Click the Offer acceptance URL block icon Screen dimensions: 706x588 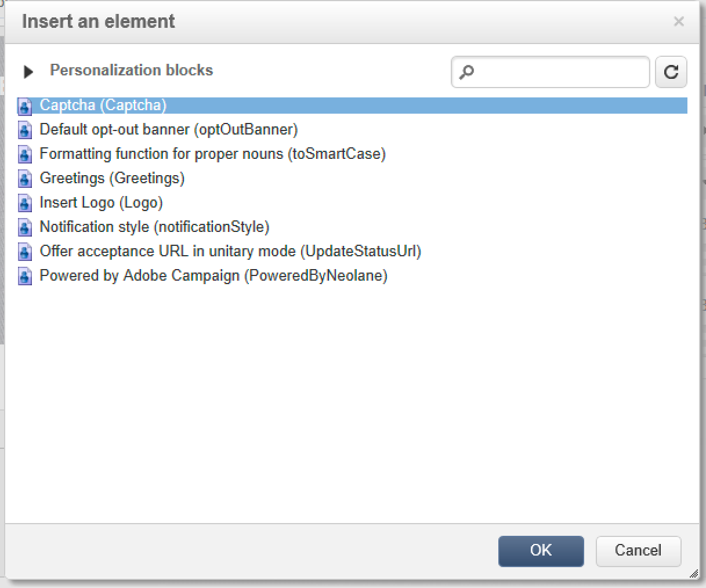click(25, 252)
